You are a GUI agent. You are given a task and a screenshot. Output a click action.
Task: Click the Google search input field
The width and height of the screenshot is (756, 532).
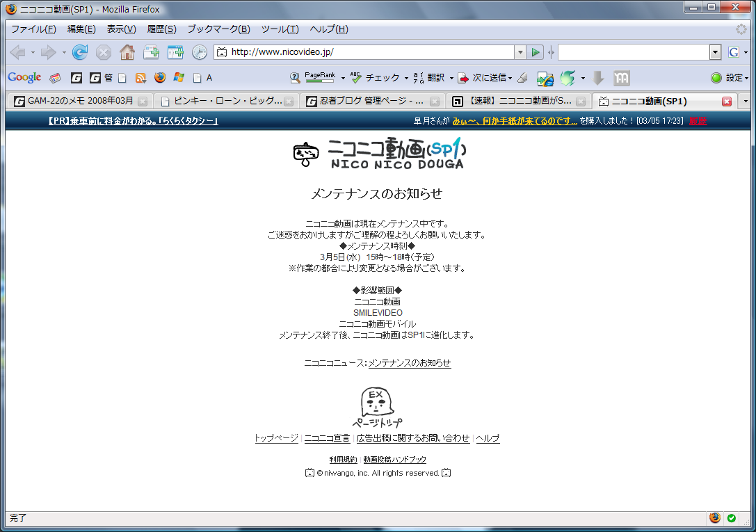click(x=634, y=52)
